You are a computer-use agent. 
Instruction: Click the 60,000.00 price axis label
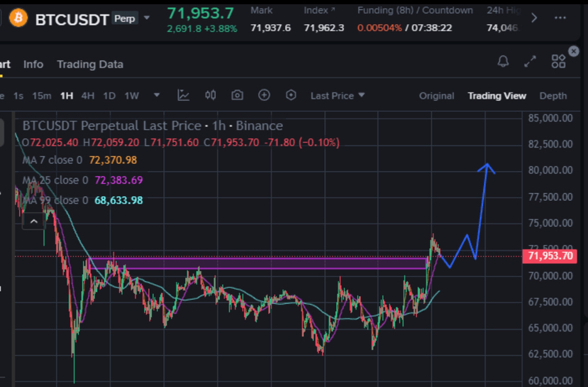[550, 381]
